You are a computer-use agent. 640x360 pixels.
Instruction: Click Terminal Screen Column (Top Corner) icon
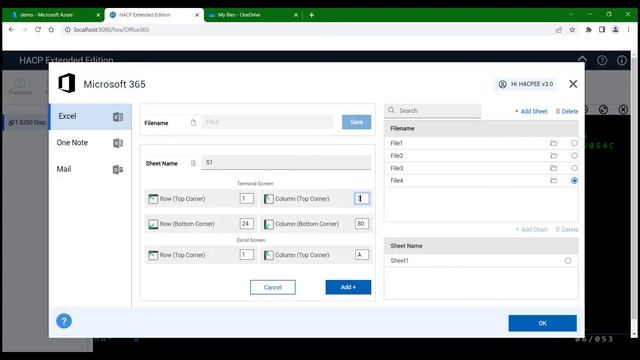click(268, 199)
